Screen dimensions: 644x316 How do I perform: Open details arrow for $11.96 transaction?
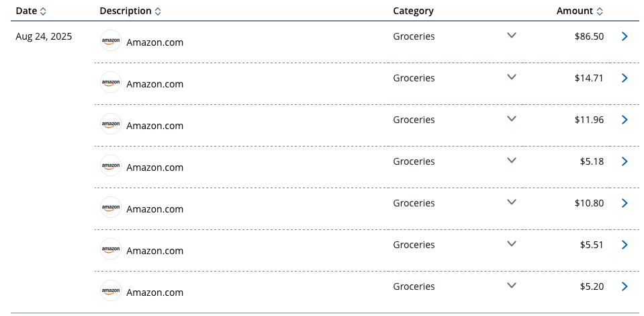click(x=625, y=120)
